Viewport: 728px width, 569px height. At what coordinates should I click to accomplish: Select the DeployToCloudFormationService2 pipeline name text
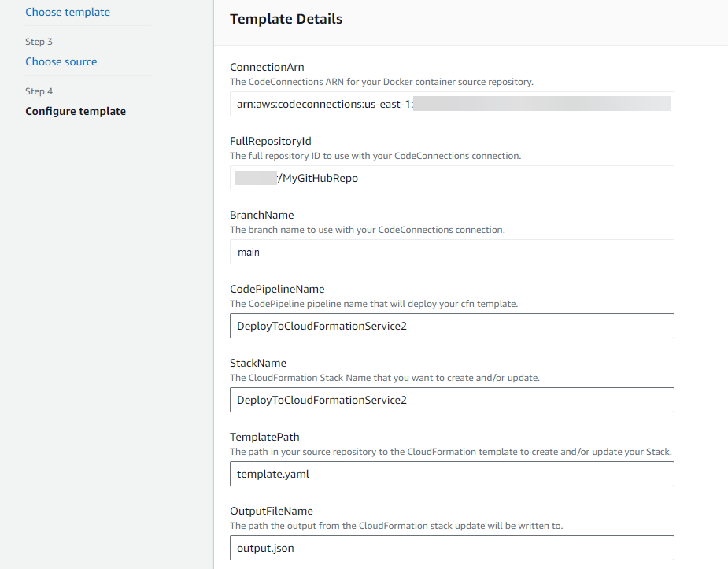tap(319, 325)
